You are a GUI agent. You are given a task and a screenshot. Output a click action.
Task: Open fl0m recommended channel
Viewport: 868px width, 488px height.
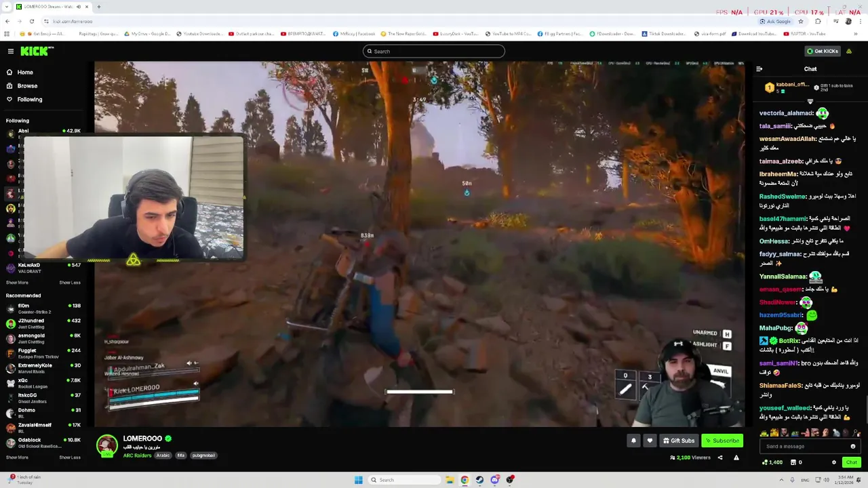point(44,308)
